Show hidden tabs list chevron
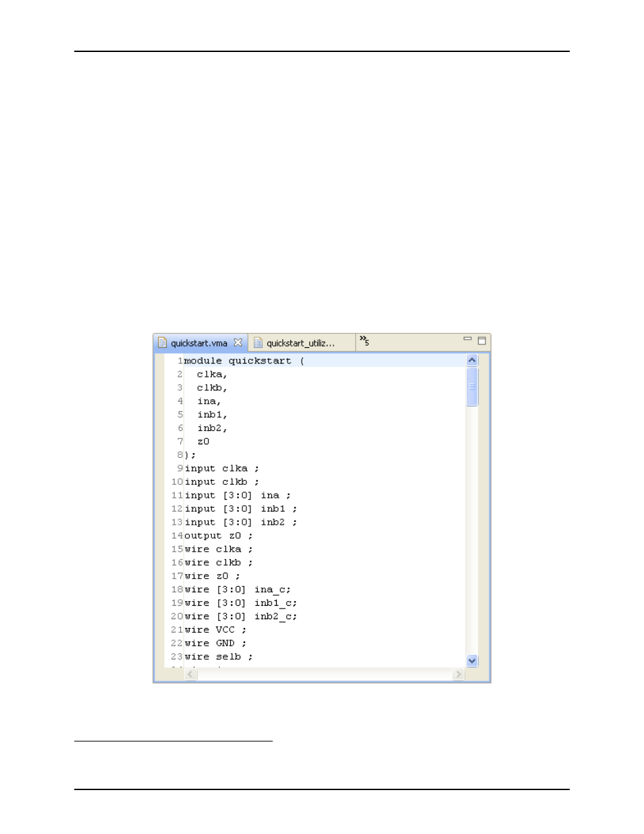The width and height of the screenshot is (644, 834). 365,340
